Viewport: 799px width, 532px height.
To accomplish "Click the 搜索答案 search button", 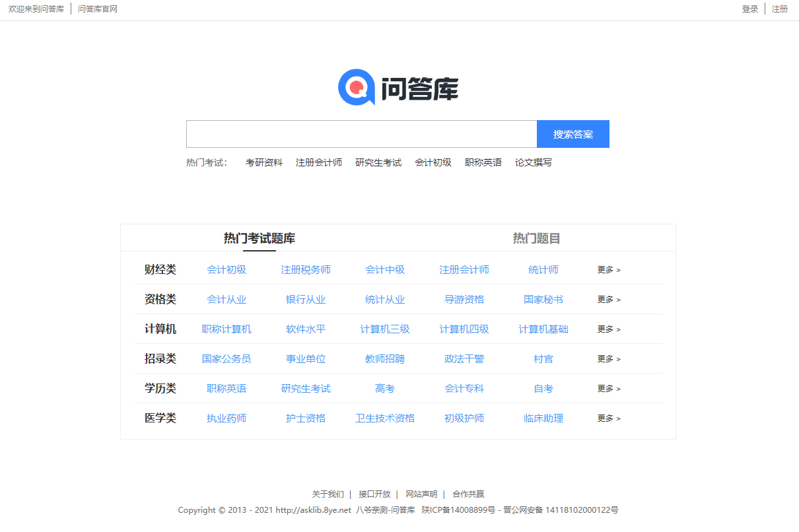I will pos(573,133).
